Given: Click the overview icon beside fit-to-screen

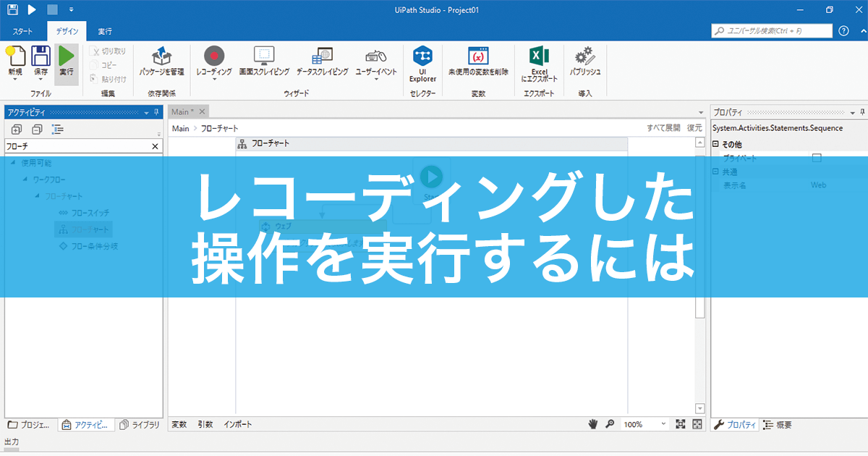Looking at the screenshot, I should point(697,424).
